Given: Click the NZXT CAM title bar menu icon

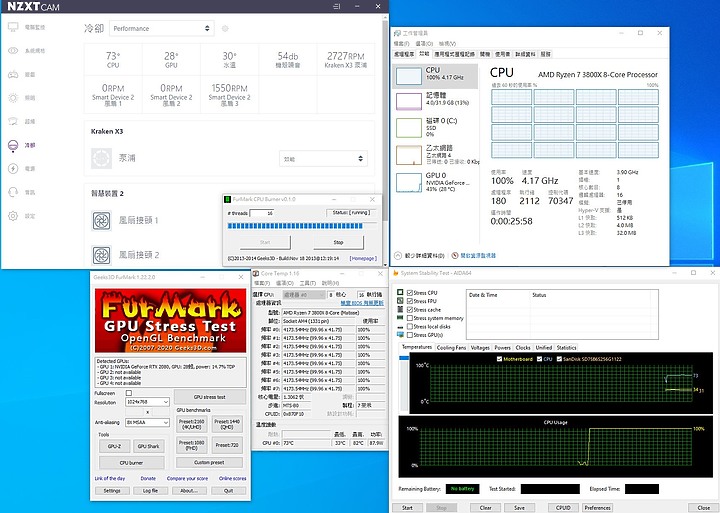Looking at the screenshot, I should pyautogui.click(x=337, y=6).
